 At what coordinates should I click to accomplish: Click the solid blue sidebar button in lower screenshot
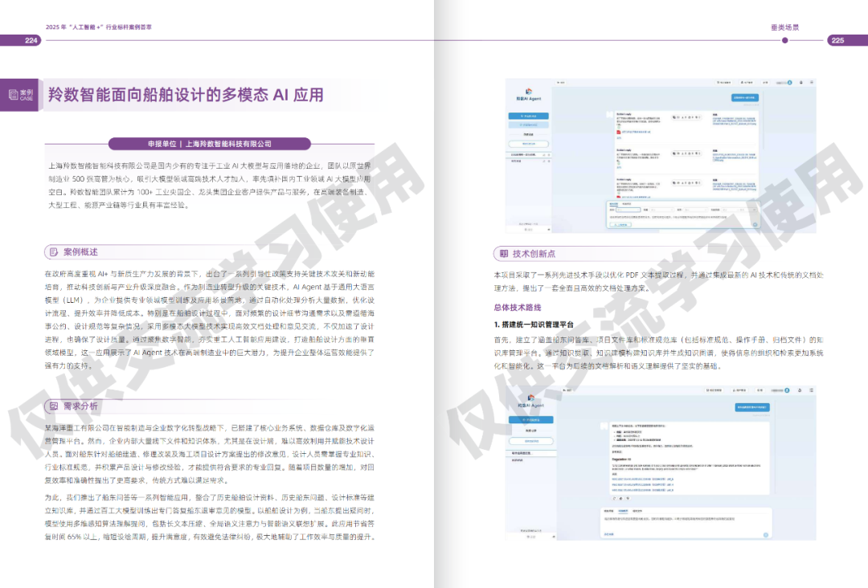pos(531,420)
